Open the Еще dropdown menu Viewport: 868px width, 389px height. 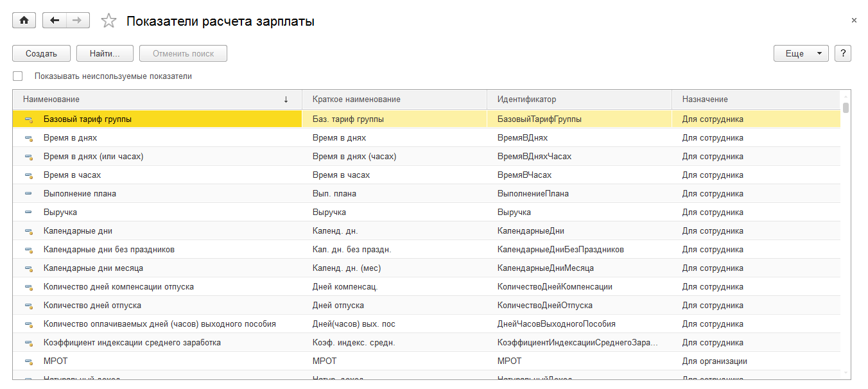tap(801, 53)
